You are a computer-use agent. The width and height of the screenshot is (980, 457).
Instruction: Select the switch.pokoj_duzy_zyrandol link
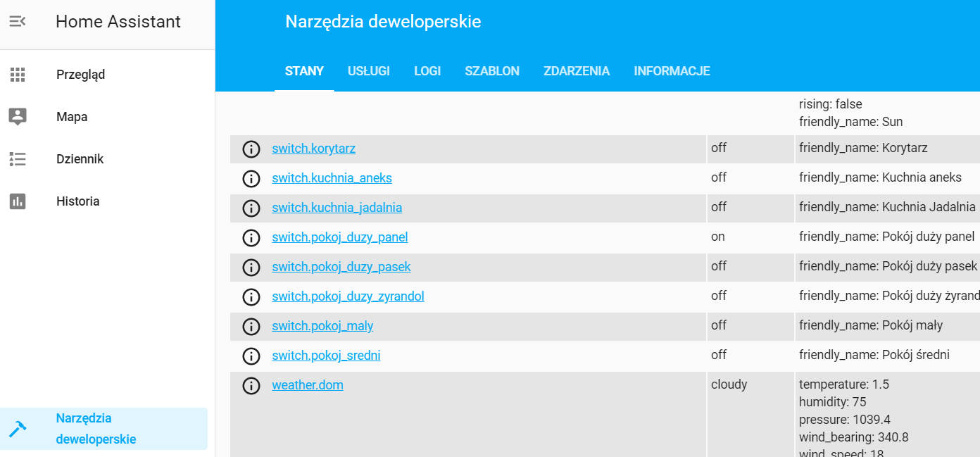click(x=348, y=296)
